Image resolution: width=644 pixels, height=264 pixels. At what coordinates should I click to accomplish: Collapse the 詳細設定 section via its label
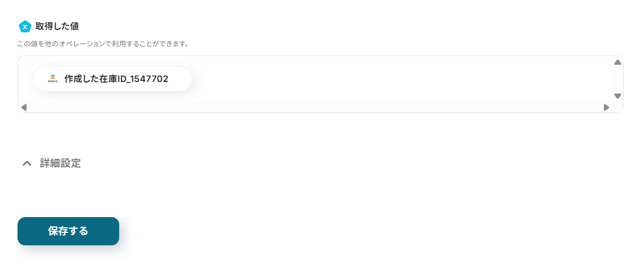[x=60, y=163]
